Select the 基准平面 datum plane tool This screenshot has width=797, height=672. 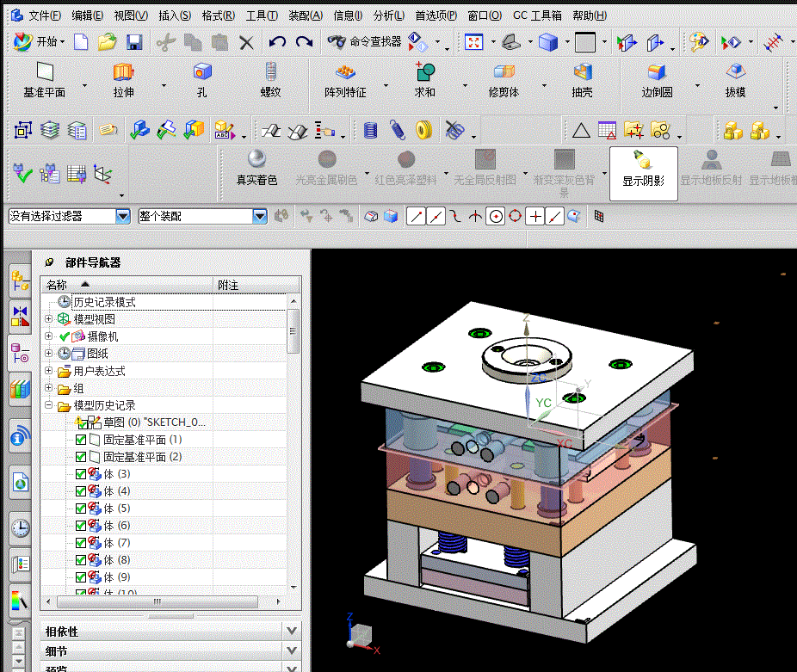pos(45,80)
